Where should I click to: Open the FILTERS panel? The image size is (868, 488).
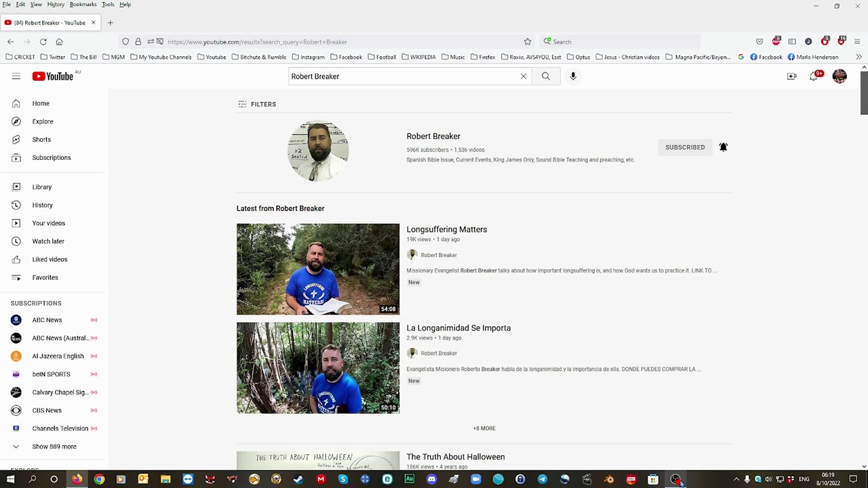point(257,104)
